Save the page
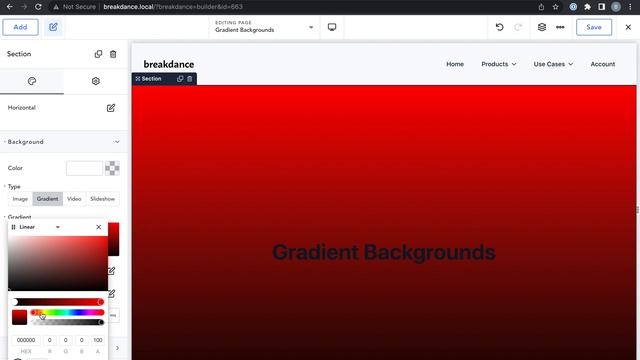 pyautogui.click(x=594, y=27)
